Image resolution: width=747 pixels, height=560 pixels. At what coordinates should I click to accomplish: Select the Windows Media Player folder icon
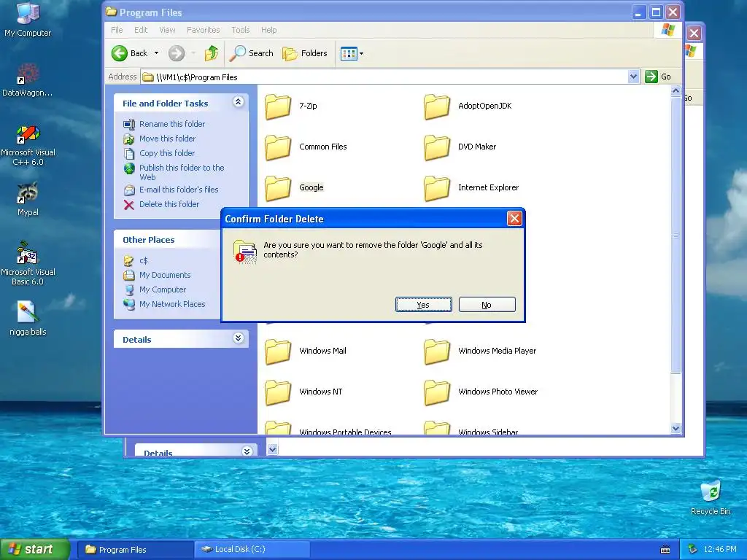(437, 351)
